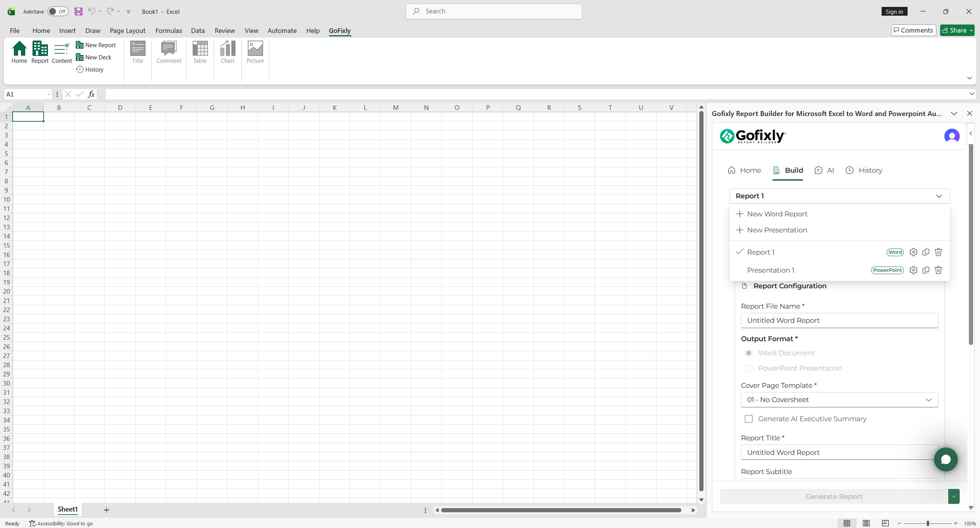This screenshot has height=528, width=980.
Task: Collapse the ribbon with chevron
Action: pos(969,78)
